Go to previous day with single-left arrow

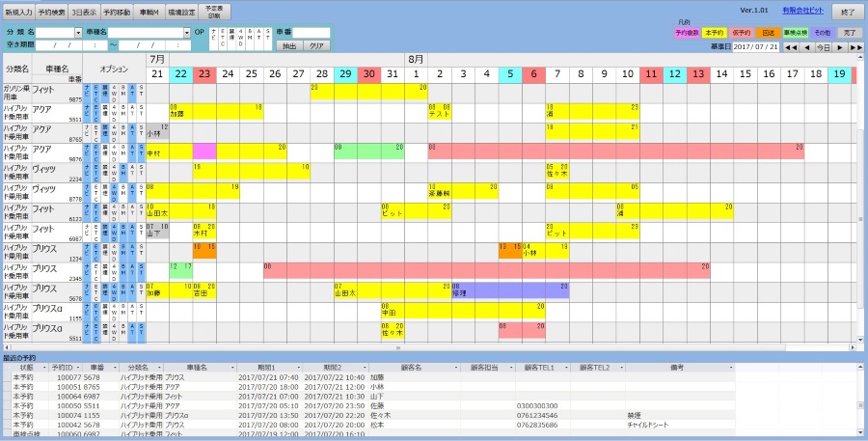coord(806,46)
